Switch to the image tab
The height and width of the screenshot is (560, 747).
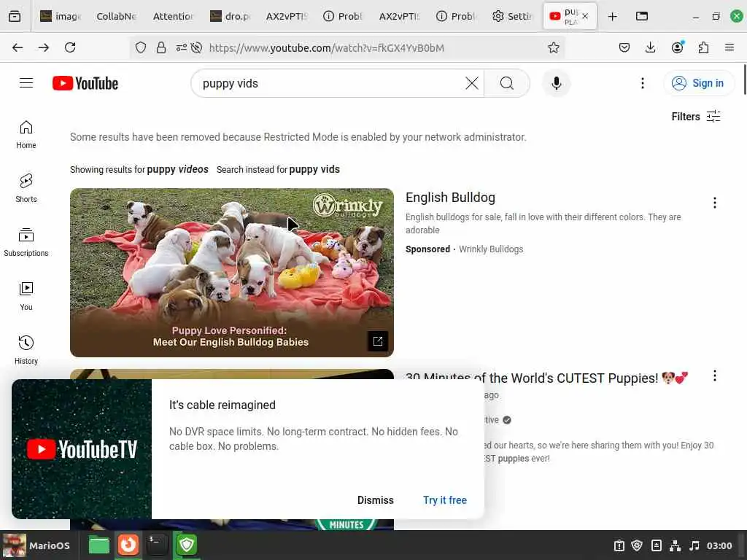(x=61, y=17)
